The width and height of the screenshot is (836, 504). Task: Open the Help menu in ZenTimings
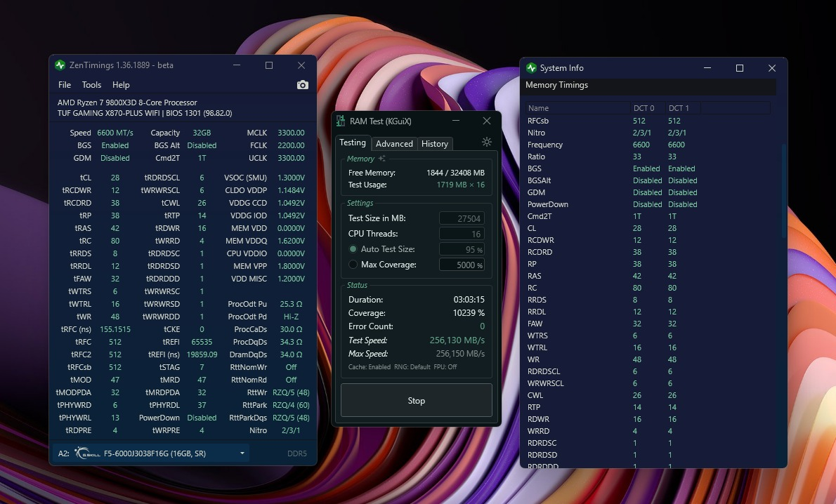click(121, 85)
